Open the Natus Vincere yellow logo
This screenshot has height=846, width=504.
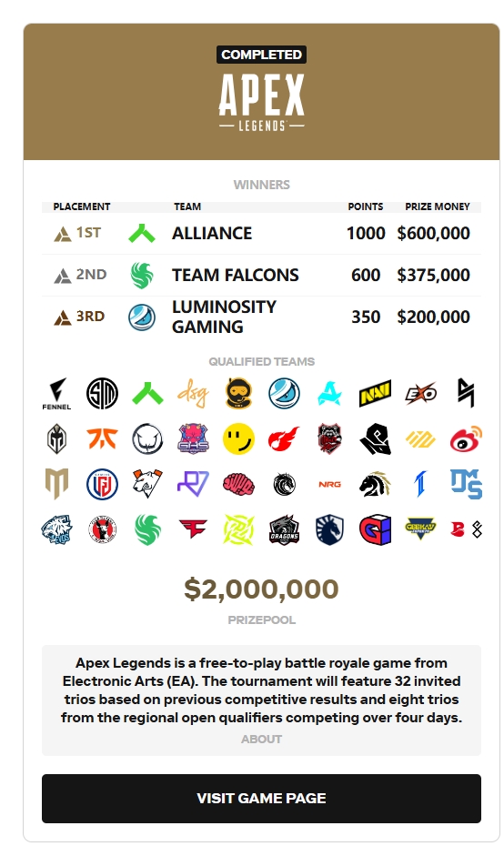pyautogui.click(x=375, y=393)
